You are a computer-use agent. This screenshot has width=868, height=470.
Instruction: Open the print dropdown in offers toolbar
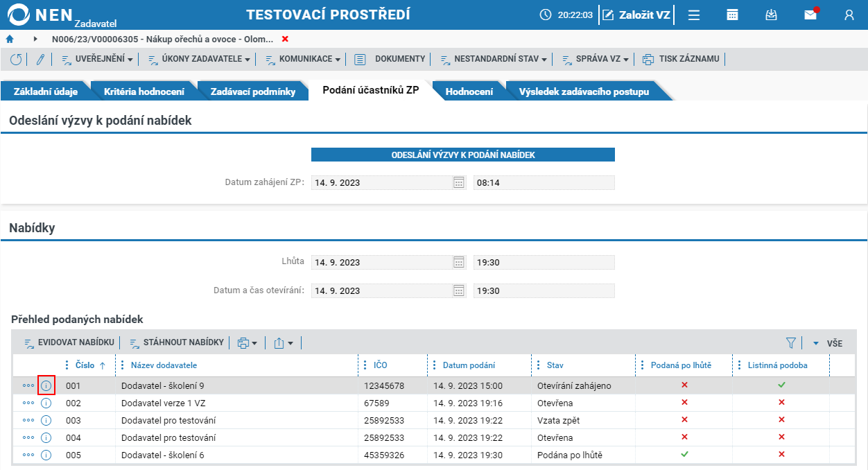(247, 342)
